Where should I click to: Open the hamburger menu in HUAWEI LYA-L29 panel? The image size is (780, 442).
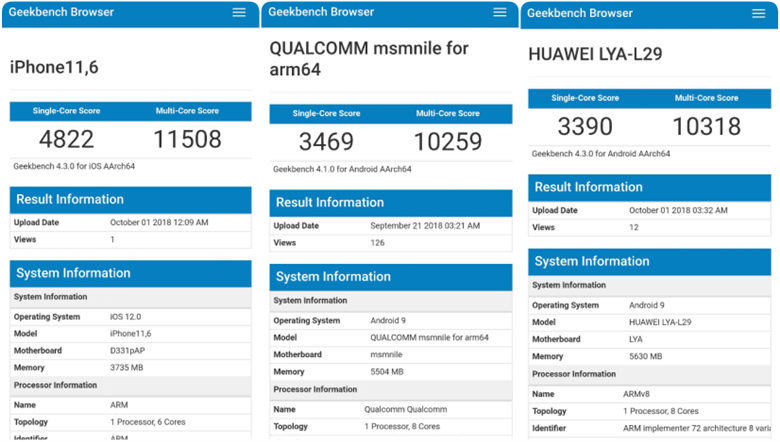point(759,14)
